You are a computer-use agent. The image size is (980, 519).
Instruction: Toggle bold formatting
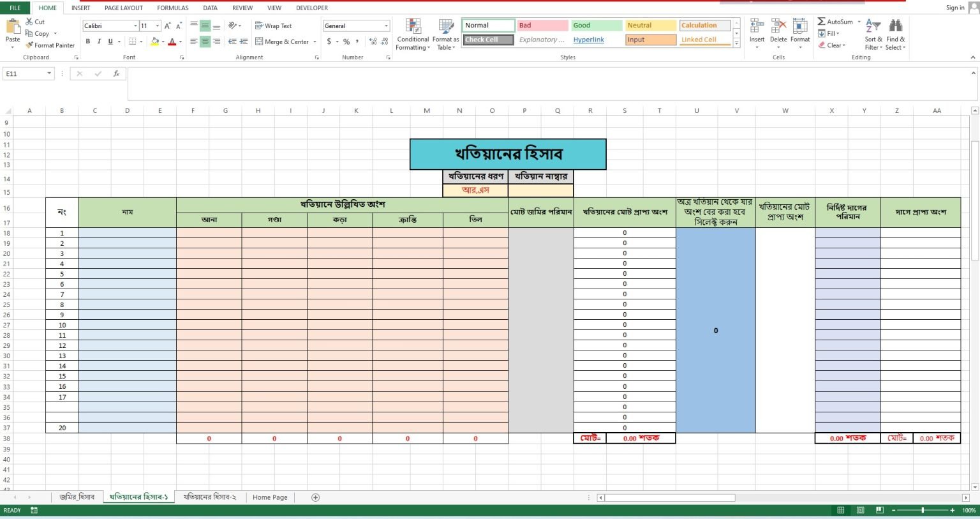coord(88,41)
